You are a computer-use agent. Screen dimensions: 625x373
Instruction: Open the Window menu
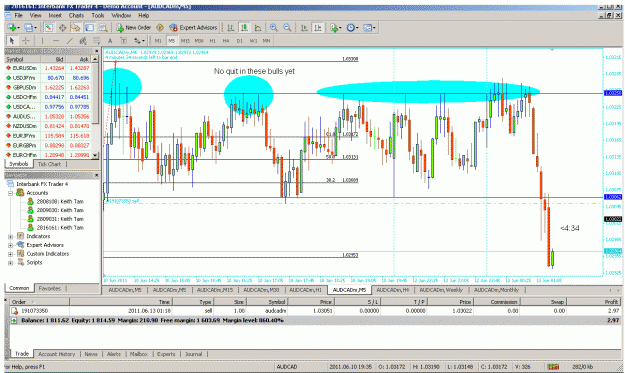point(121,16)
